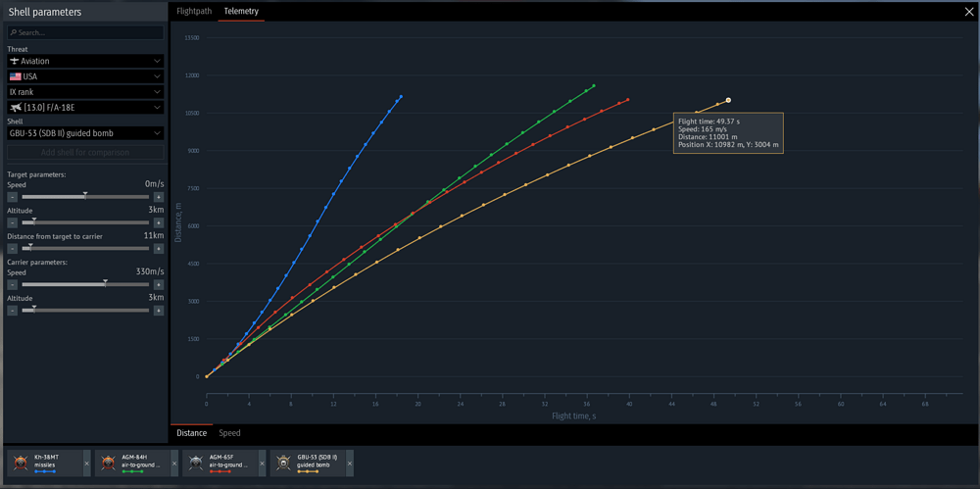
Task: Increase carrier Speed with plus button
Action: (x=159, y=284)
